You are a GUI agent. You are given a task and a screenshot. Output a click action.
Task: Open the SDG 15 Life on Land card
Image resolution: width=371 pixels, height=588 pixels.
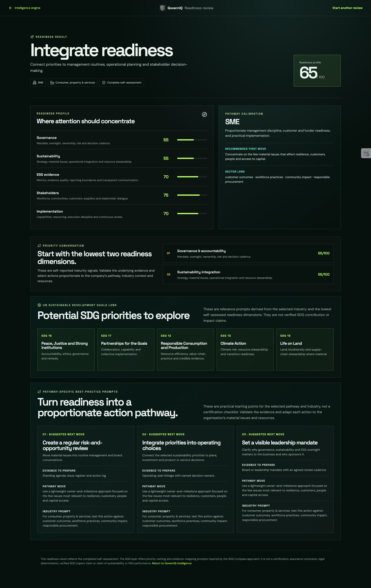point(305,349)
